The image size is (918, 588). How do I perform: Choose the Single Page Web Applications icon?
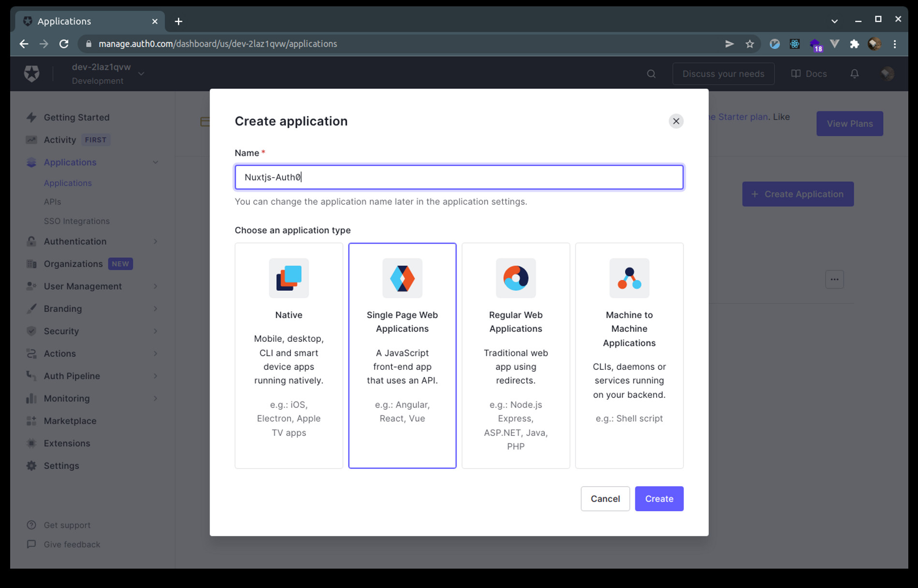tap(402, 278)
